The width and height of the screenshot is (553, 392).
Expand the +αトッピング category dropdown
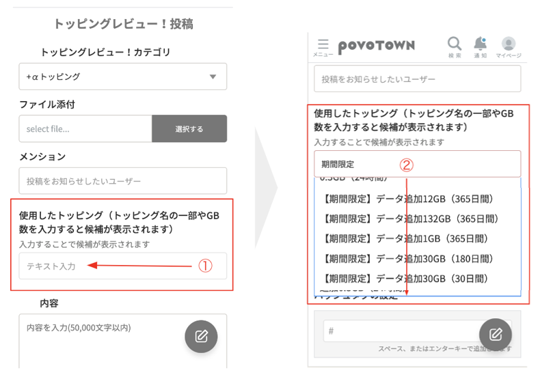[122, 76]
